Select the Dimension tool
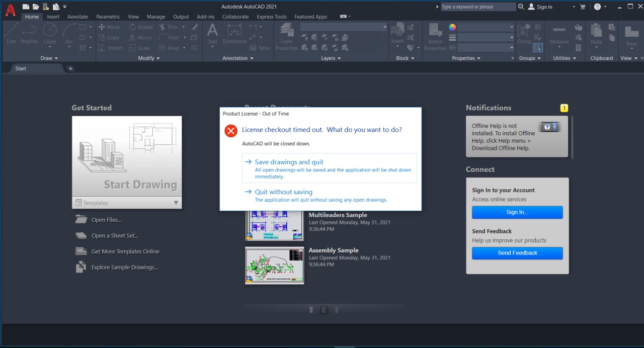Viewport: 644px width, 348px height. (x=234, y=33)
